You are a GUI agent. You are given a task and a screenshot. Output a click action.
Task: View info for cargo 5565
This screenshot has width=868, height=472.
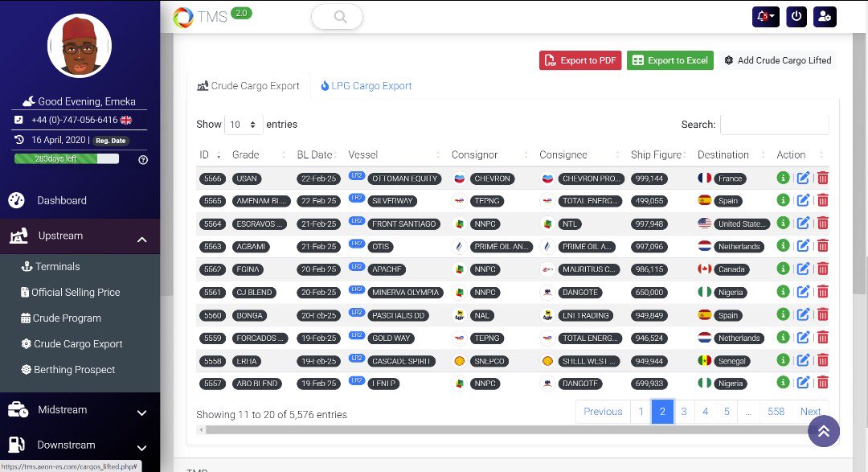click(783, 200)
